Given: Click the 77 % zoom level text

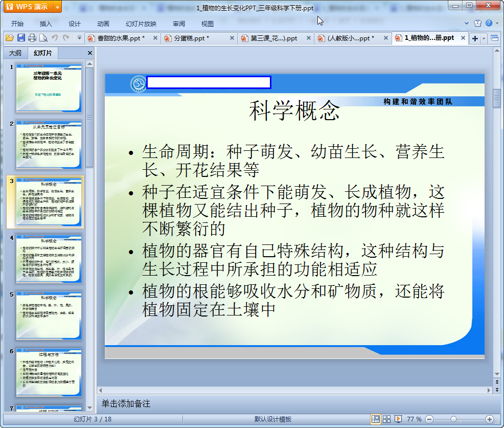Looking at the screenshot, I should point(414,419).
